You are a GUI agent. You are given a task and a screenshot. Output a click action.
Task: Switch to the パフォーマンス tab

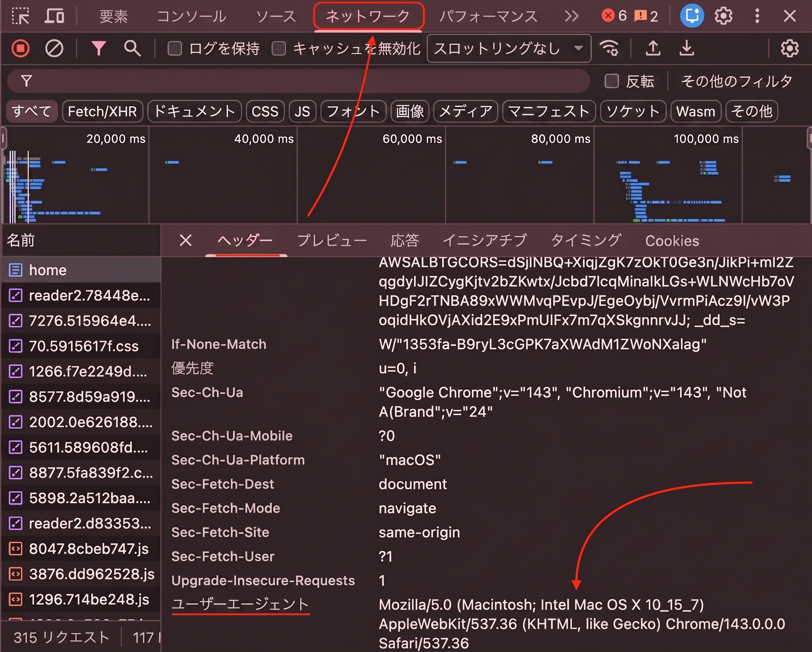[x=488, y=16]
